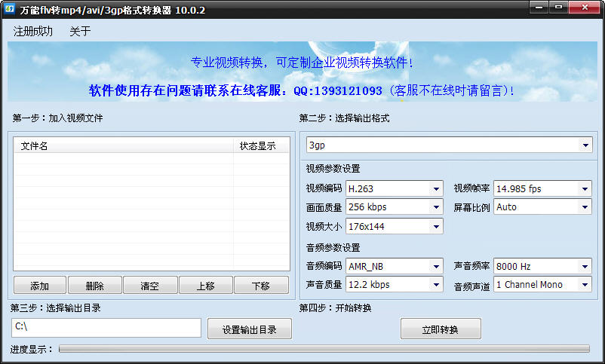Screen dimensions: 605x364
Task: Open the 视频帧率 14.985 fps dropdown
Action: click(x=542, y=188)
